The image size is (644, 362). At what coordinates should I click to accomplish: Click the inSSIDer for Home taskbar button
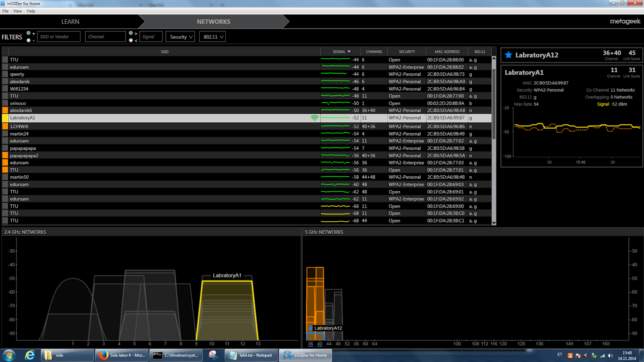point(305,355)
